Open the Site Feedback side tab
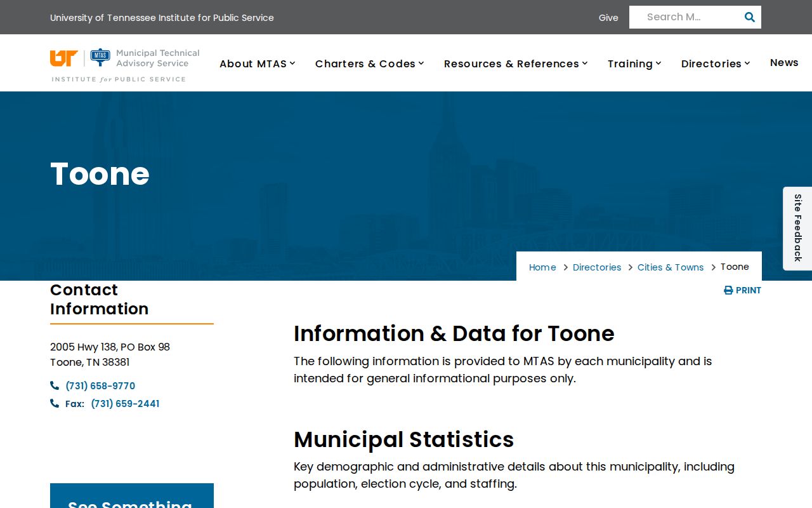The width and height of the screenshot is (812, 508). click(797, 228)
